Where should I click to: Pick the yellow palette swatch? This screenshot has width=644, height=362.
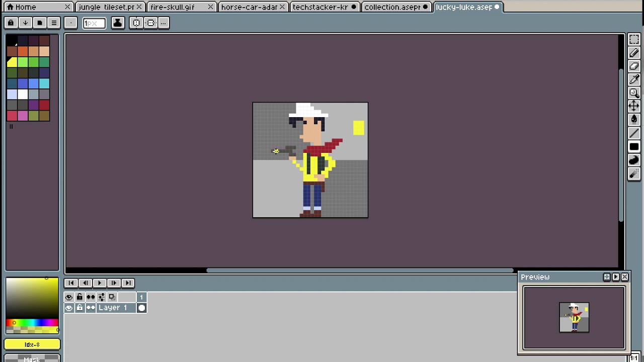[12, 62]
